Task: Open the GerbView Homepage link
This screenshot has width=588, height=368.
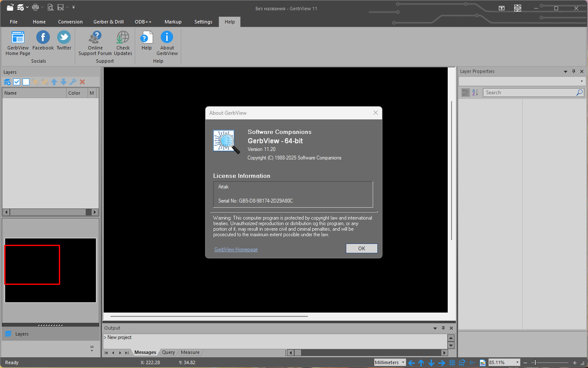Action: pos(236,249)
